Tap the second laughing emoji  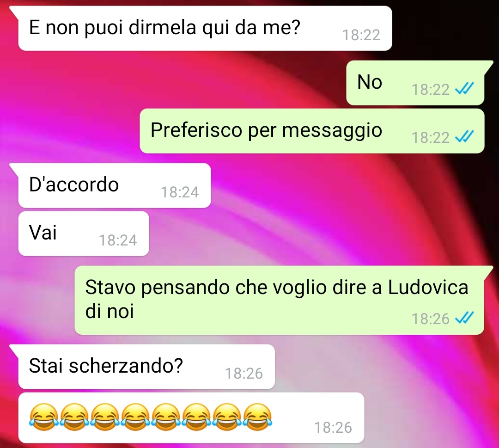tap(74, 417)
